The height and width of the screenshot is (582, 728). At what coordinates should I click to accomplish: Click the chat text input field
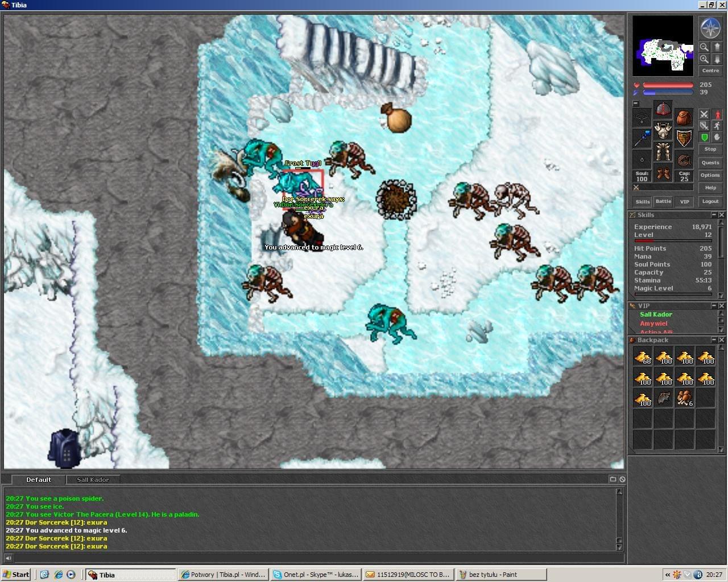click(x=318, y=558)
